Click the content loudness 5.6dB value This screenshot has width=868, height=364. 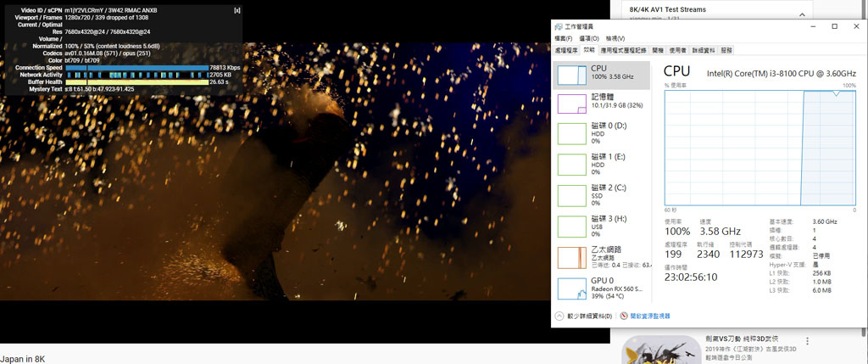pos(129,46)
